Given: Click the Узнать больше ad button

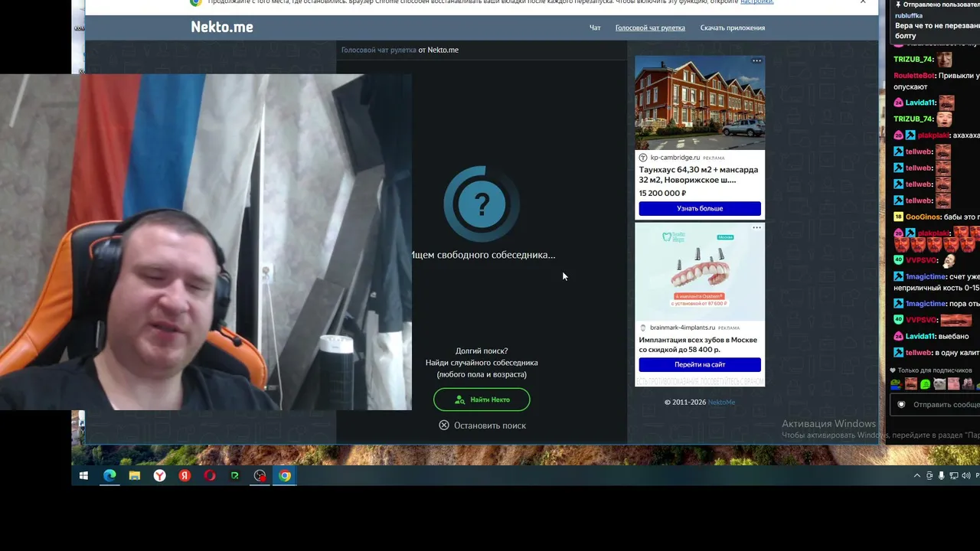Looking at the screenshot, I should (700, 208).
